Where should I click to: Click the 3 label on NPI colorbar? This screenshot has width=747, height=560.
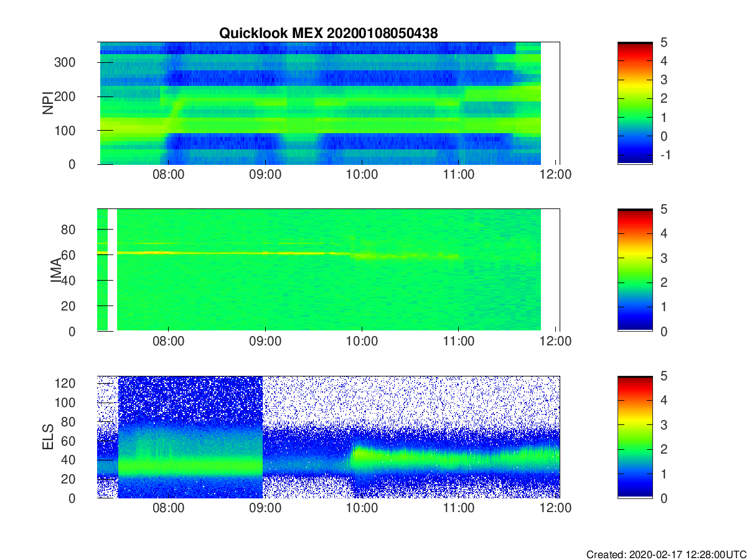tap(663, 80)
